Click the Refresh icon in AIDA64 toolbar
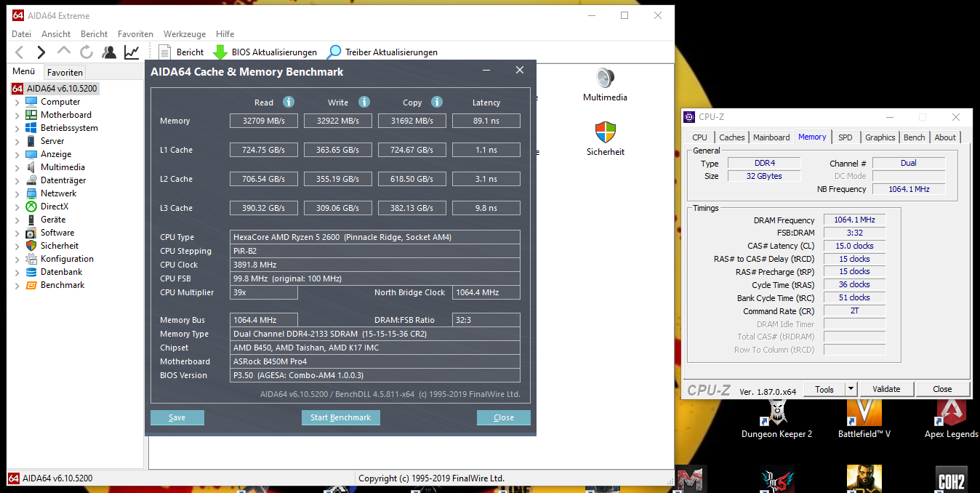This screenshot has height=493, width=980. 87,52
